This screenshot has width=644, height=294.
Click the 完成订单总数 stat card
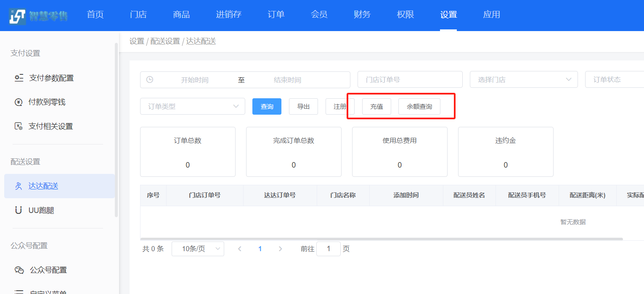pyautogui.click(x=294, y=152)
